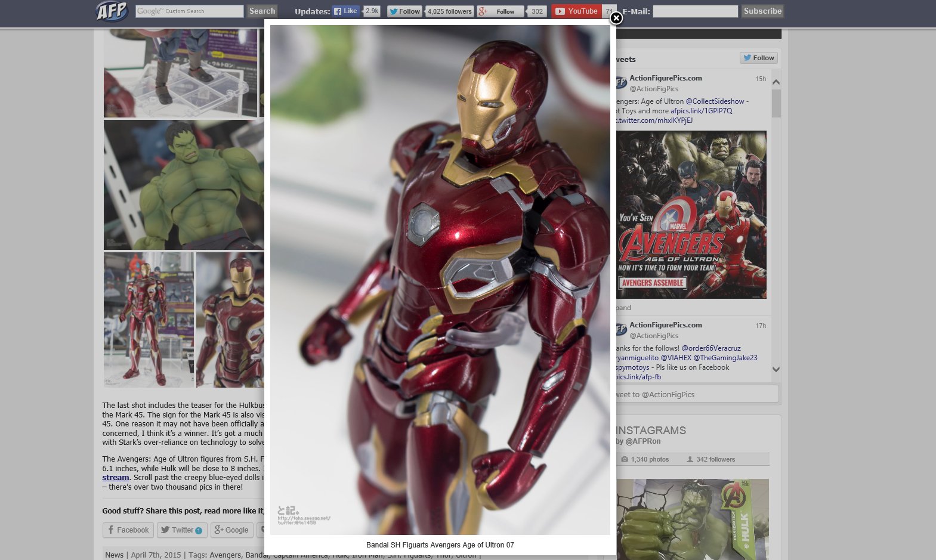936x560 pixels.
Task: Click the Search button in header
Action: pos(262,11)
